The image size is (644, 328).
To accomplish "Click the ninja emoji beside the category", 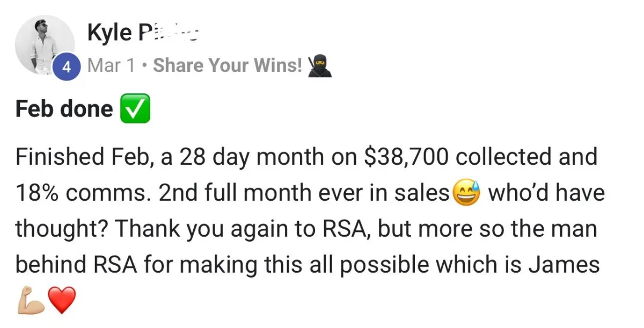I will 319,66.
